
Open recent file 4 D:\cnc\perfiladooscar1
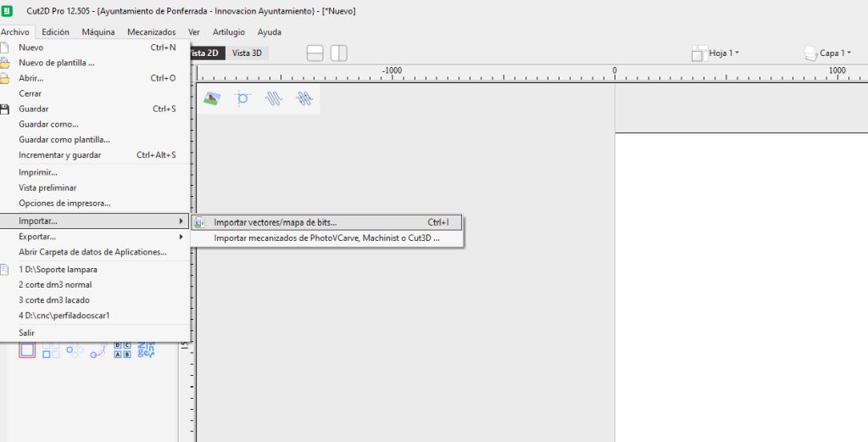tap(95, 316)
